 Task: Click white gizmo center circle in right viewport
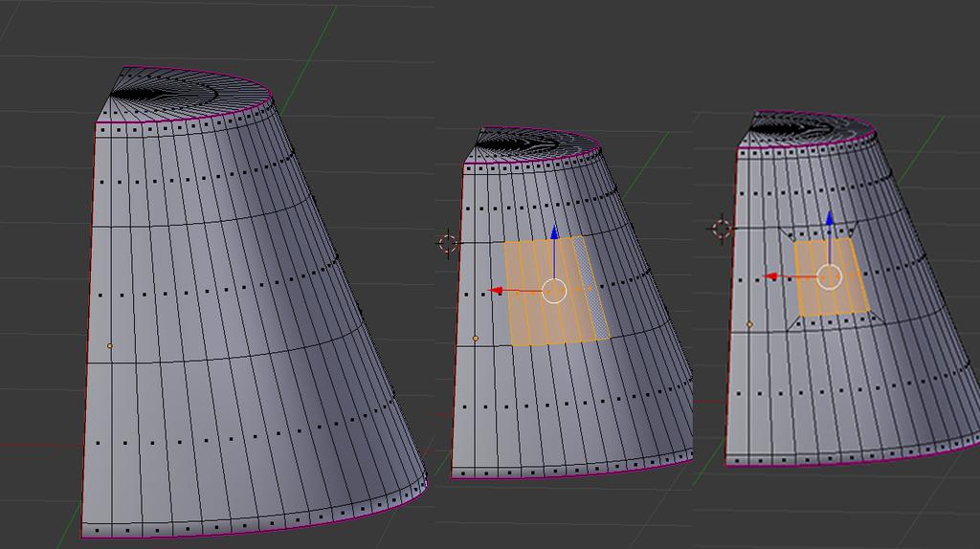(x=830, y=277)
